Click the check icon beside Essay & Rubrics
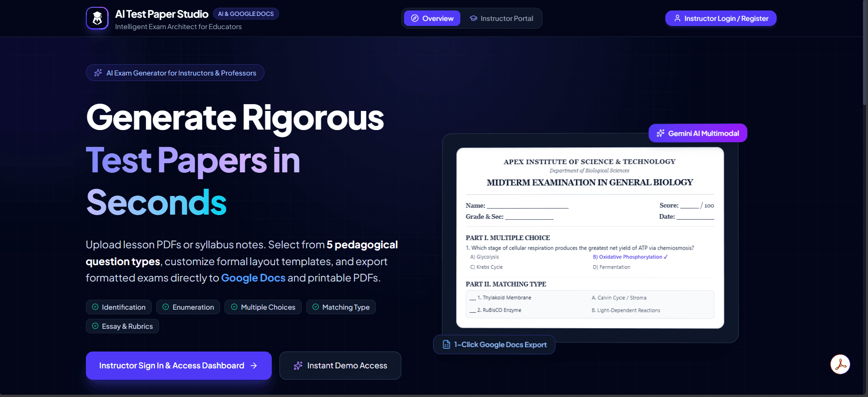This screenshot has height=397, width=868. [x=95, y=326]
